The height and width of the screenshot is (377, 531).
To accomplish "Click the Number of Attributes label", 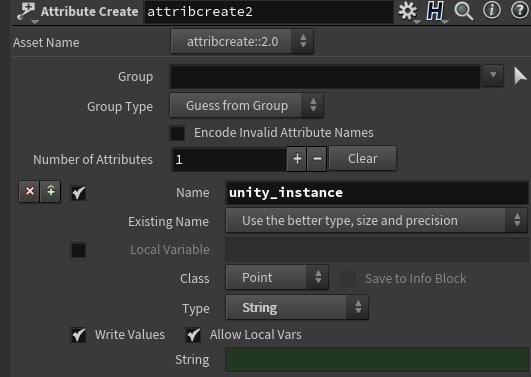I will (93, 160).
